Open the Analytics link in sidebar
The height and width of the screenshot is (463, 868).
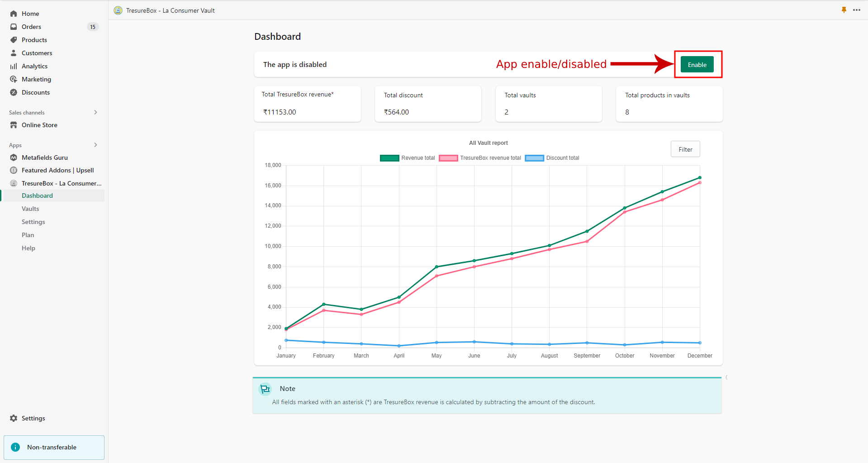click(34, 66)
